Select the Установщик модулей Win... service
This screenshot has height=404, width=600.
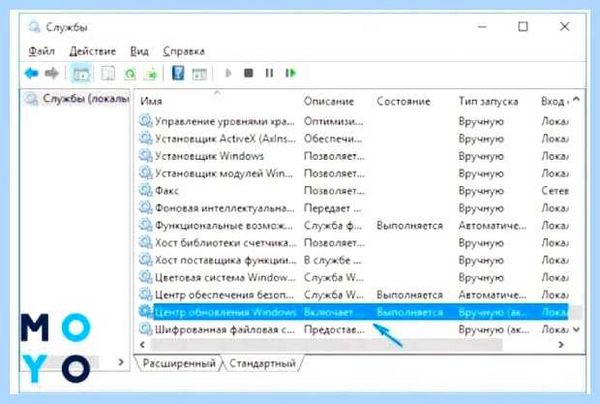[224, 173]
